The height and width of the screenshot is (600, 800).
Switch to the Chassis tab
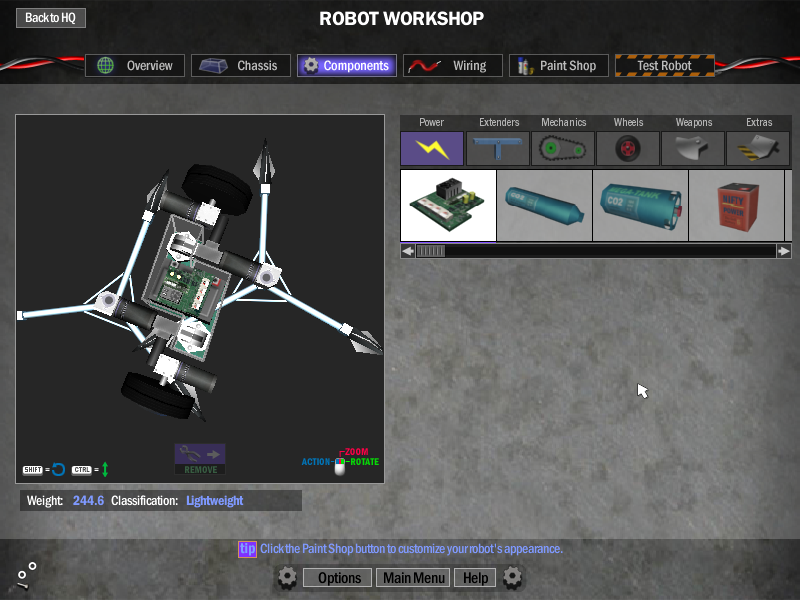[x=241, y=65]
